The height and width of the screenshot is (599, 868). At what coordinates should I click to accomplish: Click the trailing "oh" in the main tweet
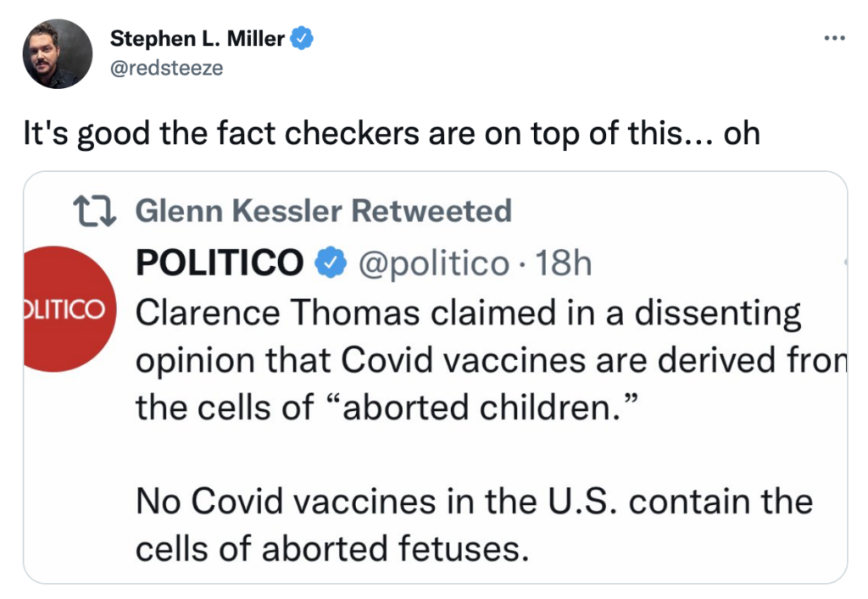coord(741,133)
